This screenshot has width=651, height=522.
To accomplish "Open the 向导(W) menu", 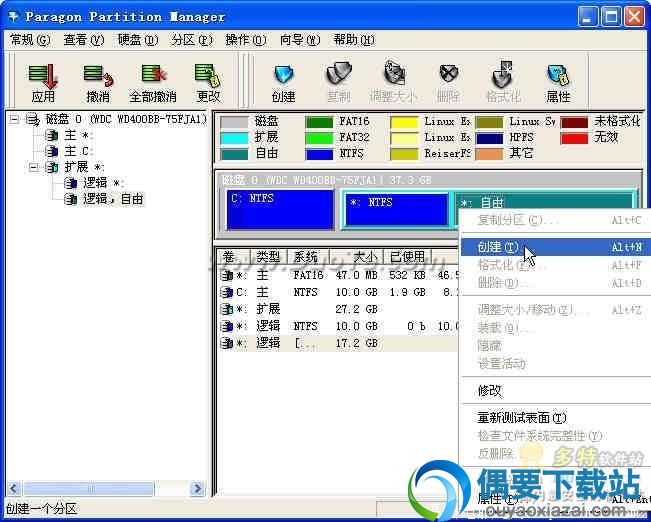I will click(300, 40).
